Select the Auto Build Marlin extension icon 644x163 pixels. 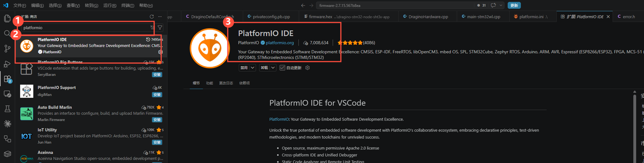pos(27,114)
